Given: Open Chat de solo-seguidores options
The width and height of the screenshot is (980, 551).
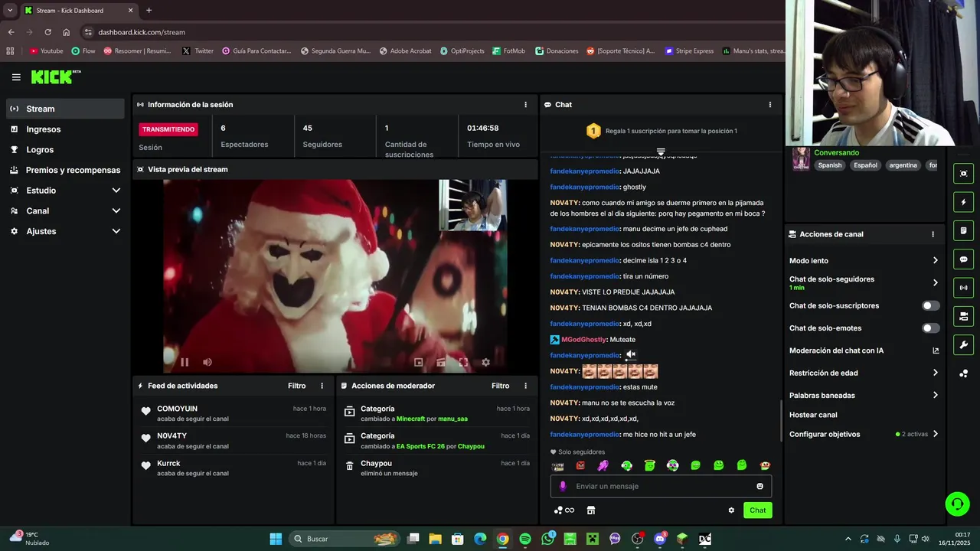Looking at the screenshot, I should coord(864,283).
